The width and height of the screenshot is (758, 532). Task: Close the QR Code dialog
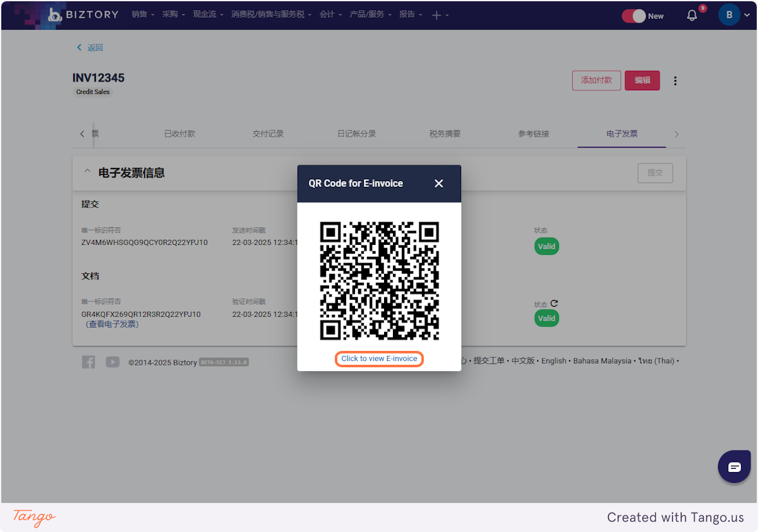click(439, 184)
